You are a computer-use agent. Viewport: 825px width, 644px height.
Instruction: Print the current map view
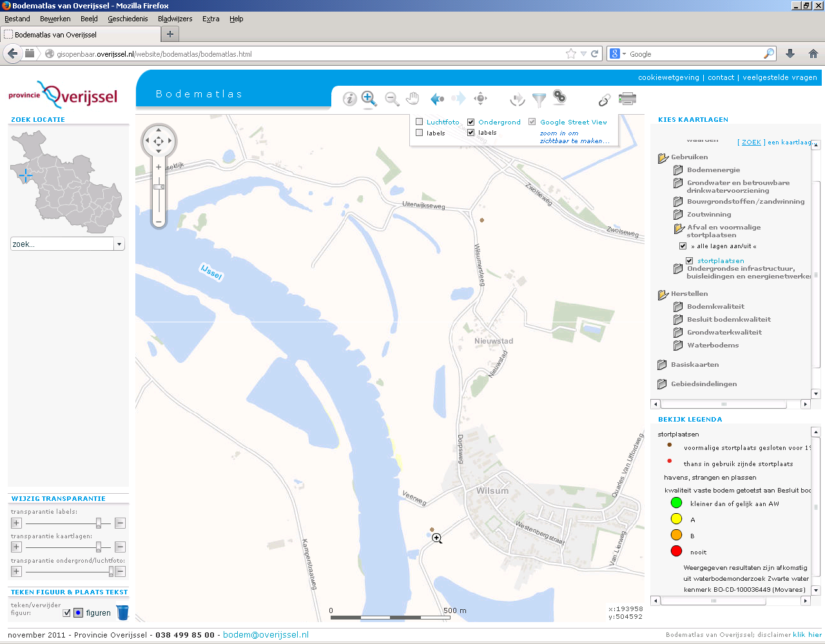628,99
